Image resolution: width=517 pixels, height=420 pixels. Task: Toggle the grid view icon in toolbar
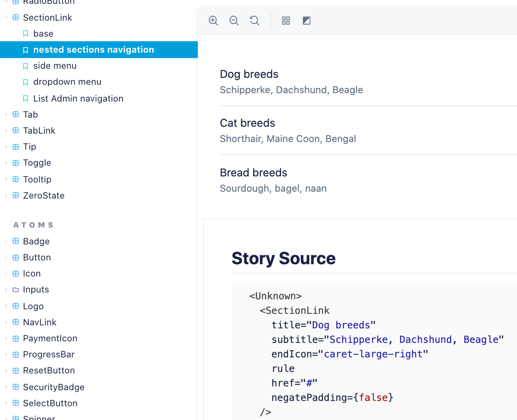click(286, 21)
